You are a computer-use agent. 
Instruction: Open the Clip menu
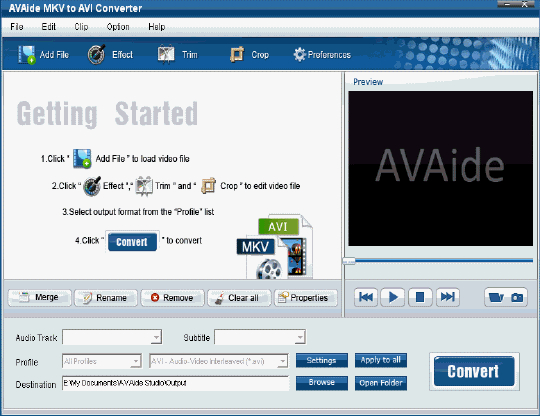(x=81, y=27)
